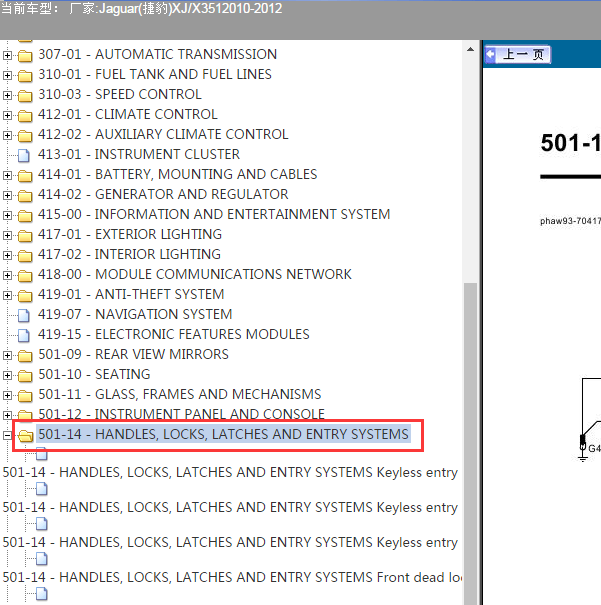The width and height of the screenshot is (601, 605).
Task: Click the 419-15 Electronic Features document icon
Action: pos(24,336)
